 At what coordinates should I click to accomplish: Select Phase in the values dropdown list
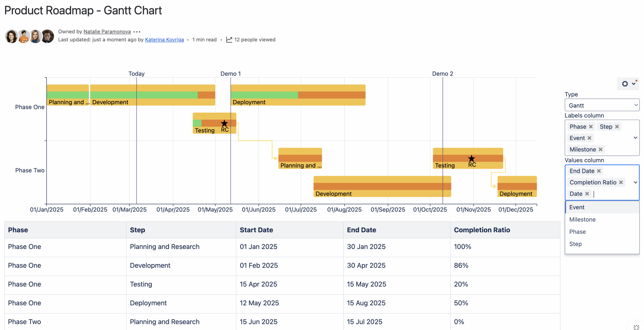[578, 232]
